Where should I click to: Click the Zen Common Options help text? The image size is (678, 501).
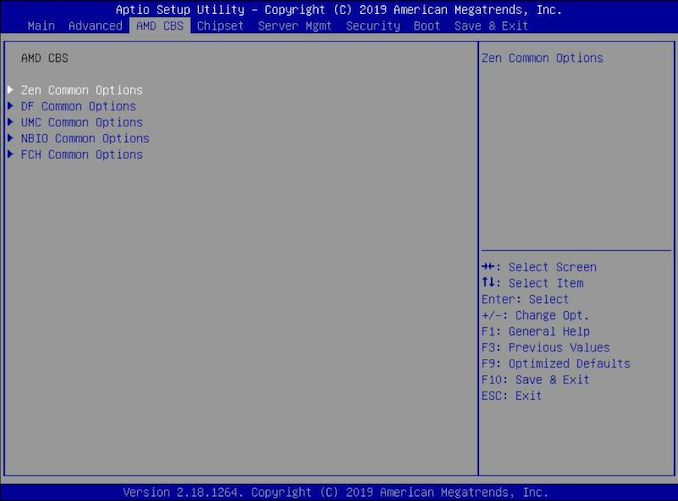point(542,58)
